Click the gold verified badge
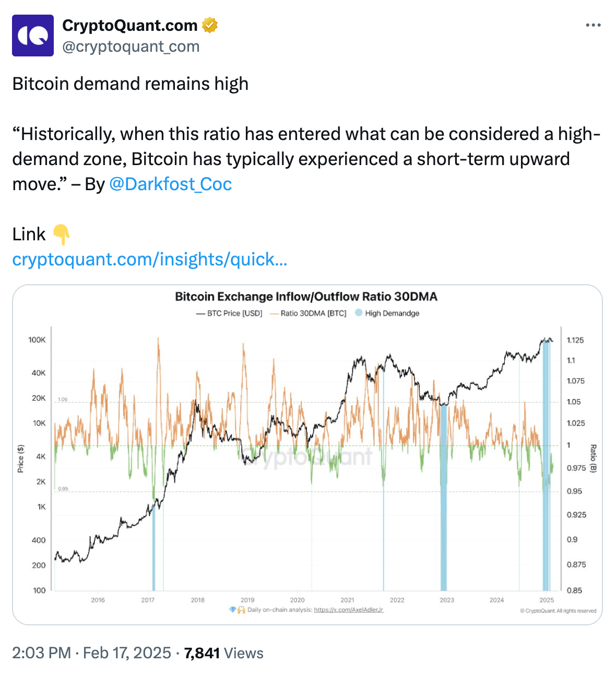Viewport: 616px width, 675px height. [210, 25]
